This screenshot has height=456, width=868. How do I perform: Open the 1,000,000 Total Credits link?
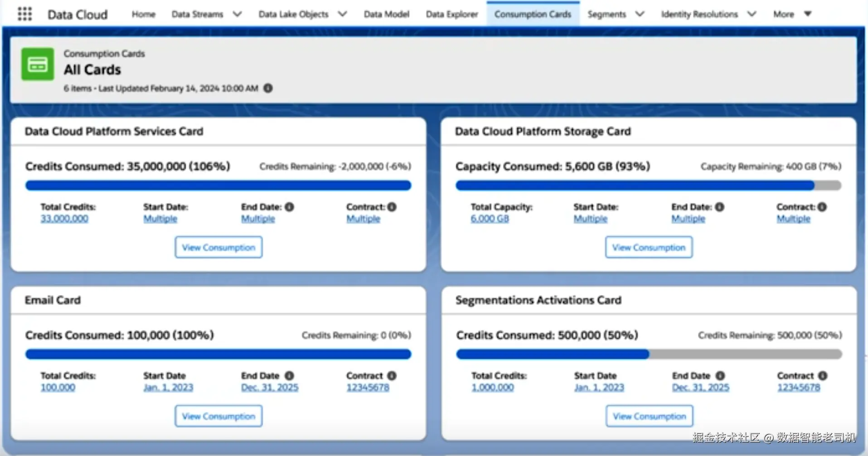click(493, 387)
